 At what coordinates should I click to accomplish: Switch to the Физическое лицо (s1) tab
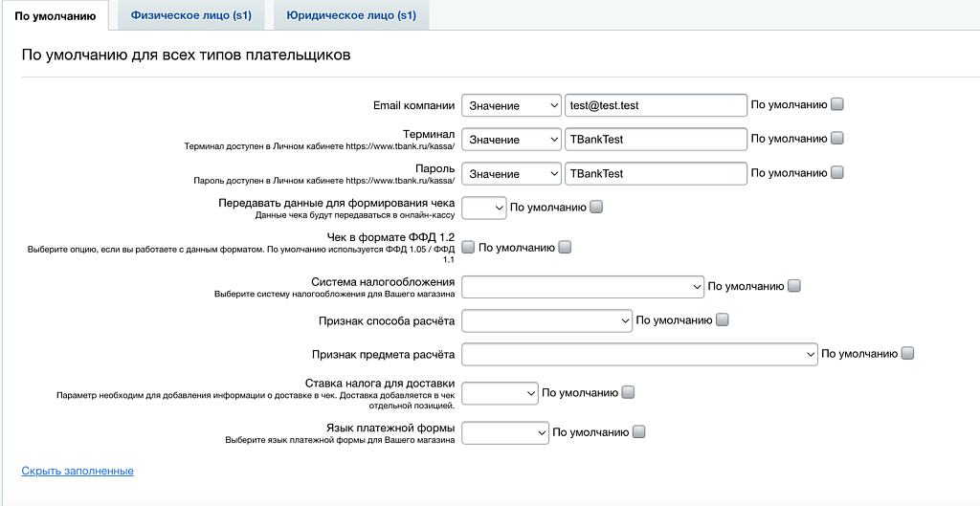coord(190,15)
